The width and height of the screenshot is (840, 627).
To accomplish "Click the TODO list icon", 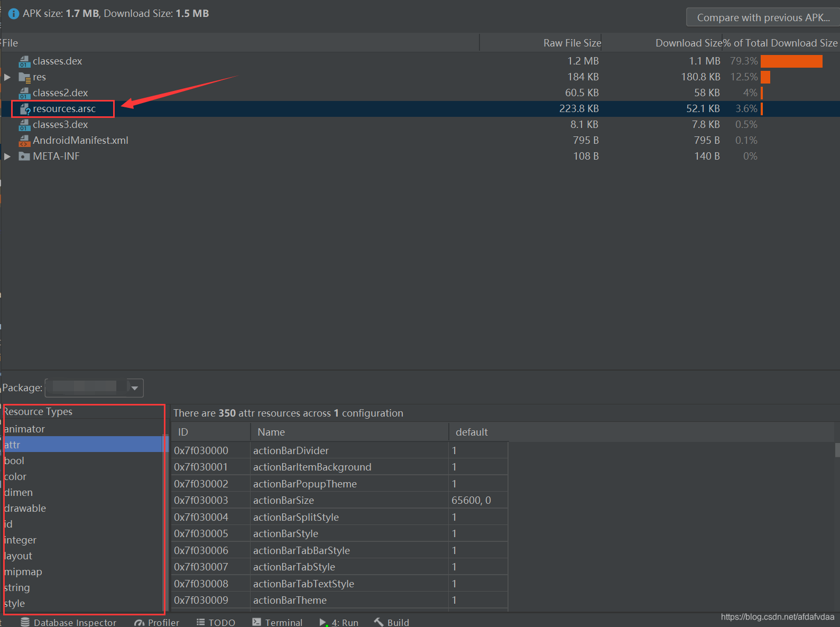I will pos(201,622).
